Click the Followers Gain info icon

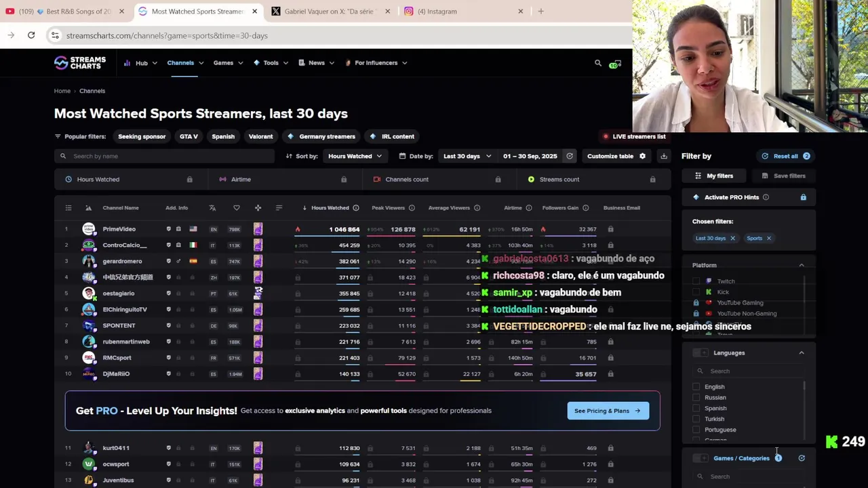point(585,208)
